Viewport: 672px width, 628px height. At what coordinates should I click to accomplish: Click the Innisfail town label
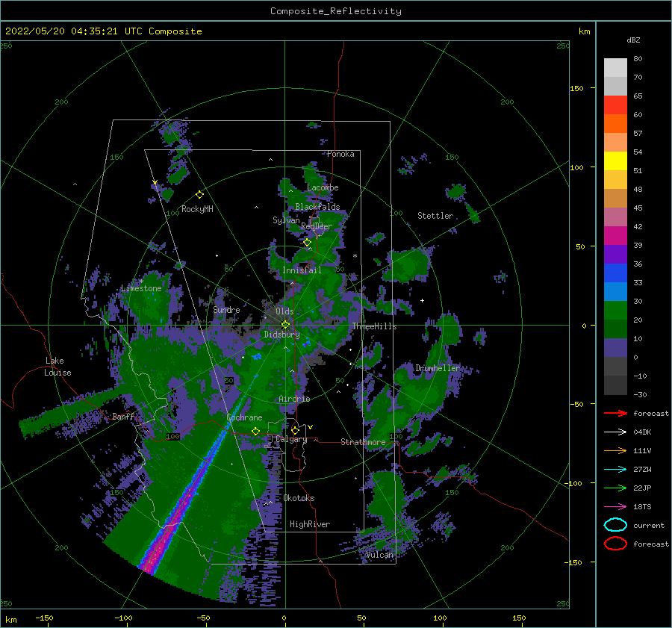pos(302,270)
